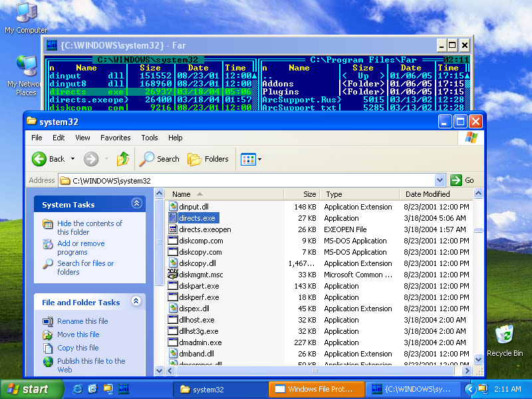The image size is (532, 399).
Task: Expand hidden tray icons arrow
Action: point(469,389)
